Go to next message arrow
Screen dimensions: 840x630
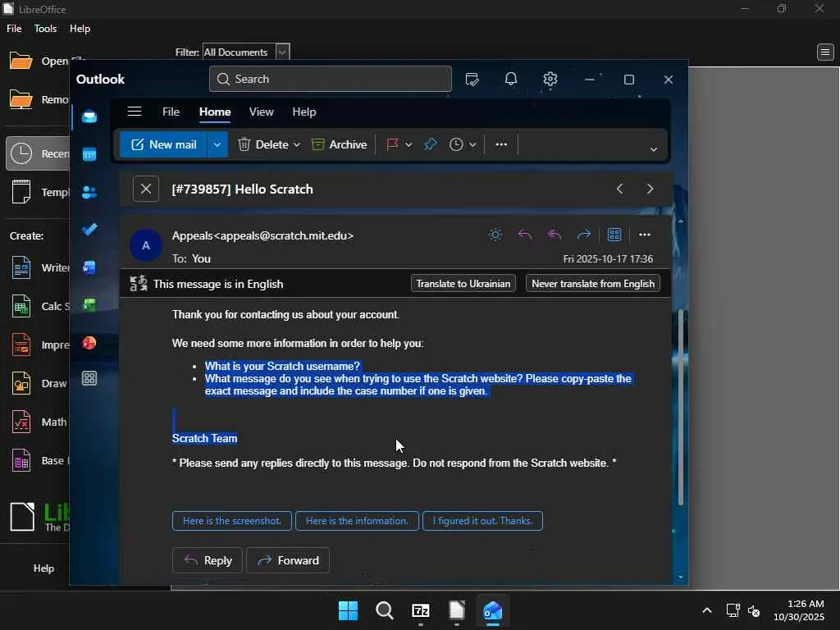tap(650, 189)
